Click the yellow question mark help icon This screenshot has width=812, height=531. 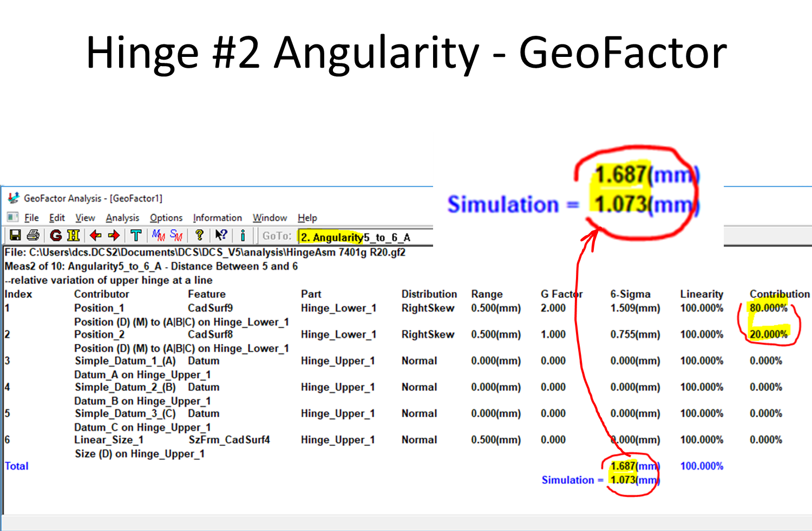(x=200, y=236)
